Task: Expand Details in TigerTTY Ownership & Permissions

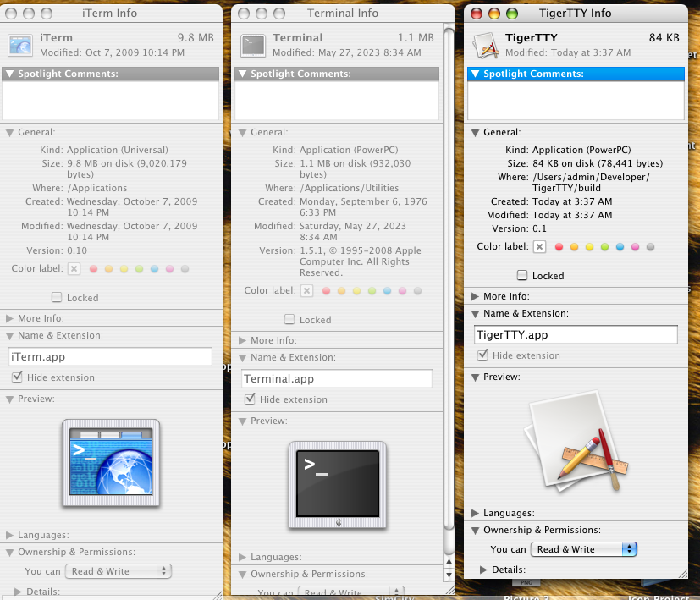Action: 483,570
